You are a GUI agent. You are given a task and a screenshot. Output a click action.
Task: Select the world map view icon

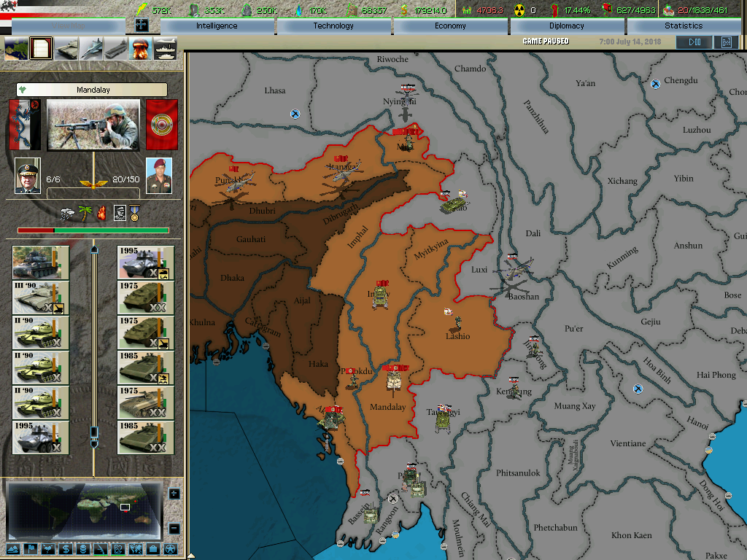17,49
